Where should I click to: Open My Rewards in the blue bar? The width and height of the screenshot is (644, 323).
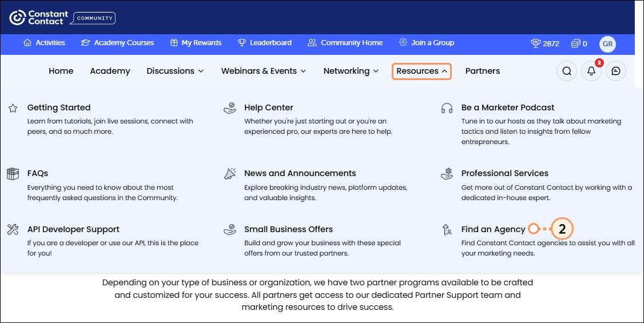196,43
